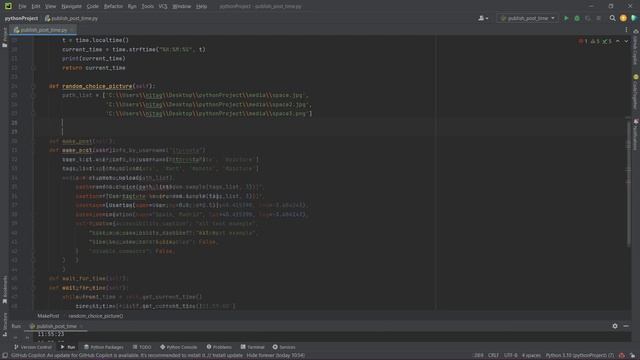Viewport: 640px width, 360px height.
Task: Open the View menu
Action: tap(50, 6)
